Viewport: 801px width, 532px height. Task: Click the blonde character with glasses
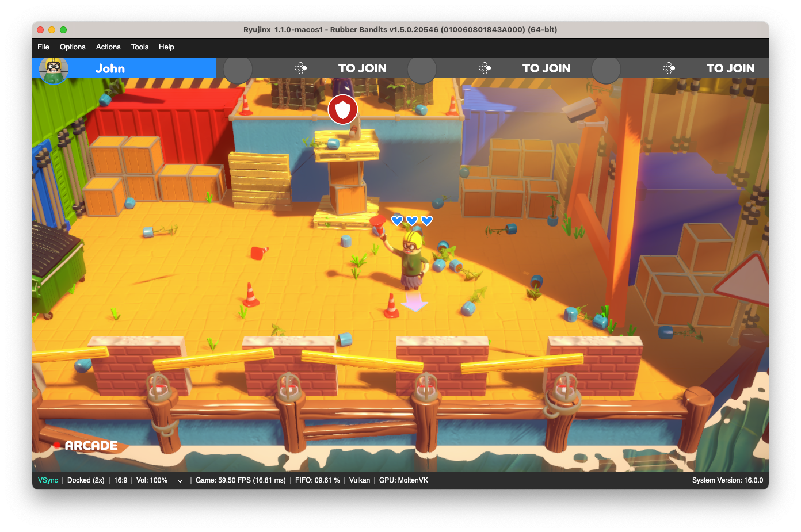pos(413,260)
